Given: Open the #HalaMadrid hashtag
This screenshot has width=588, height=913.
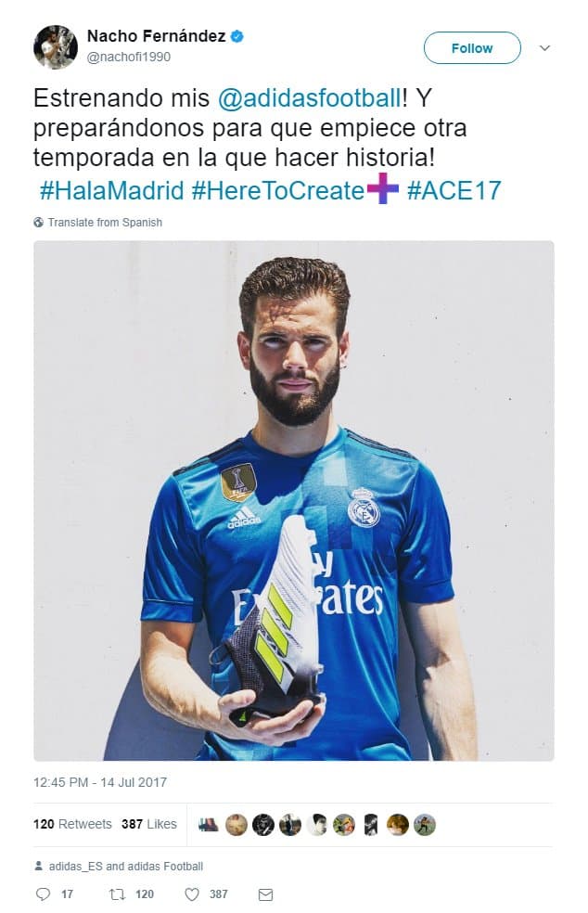Looking at the screenshot, I should pos(112,190).
